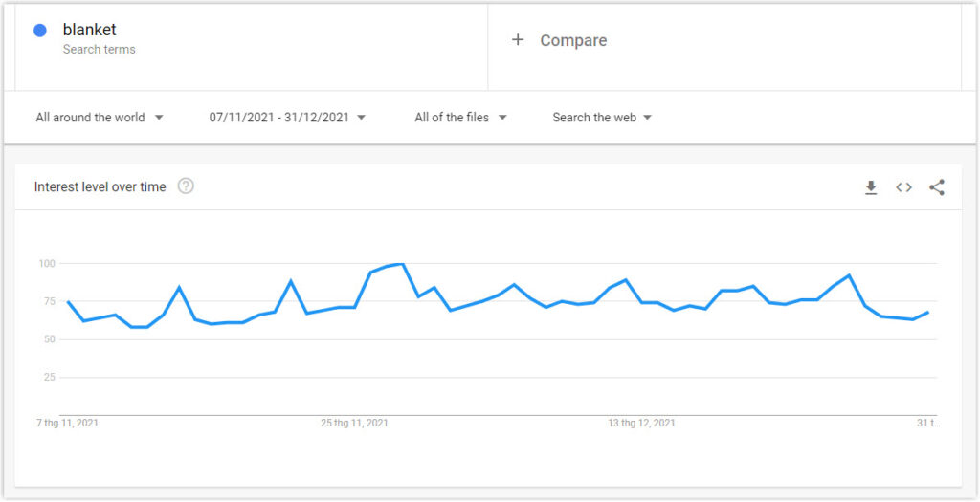This screenshot has height=502, width=980.
Task: Click the 25 thg 11, 2021 axis label
Action: click(354, 424)
